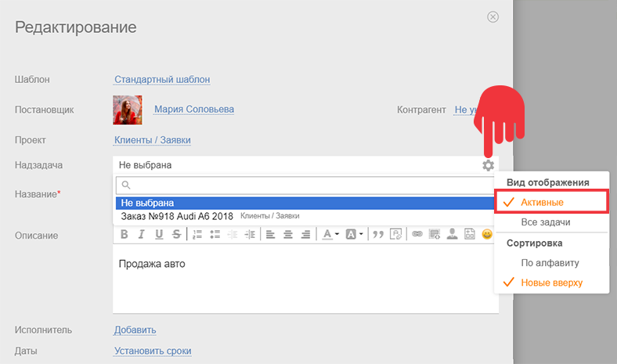Decrease the text indent
Image resolution: width=617 pixels, height=364 pixels.
click(233, 235)
